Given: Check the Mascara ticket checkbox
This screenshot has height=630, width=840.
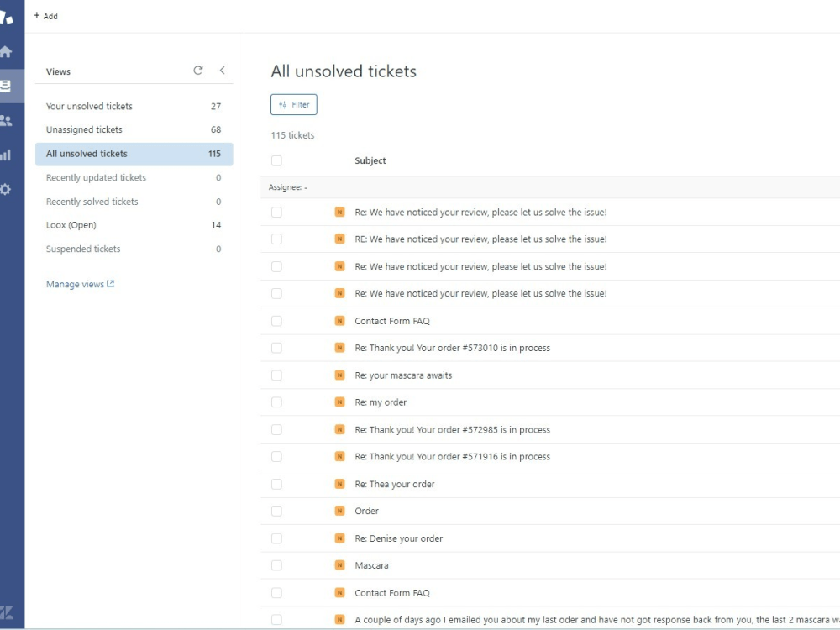Looking at the screenshot, I should (276, 565).
